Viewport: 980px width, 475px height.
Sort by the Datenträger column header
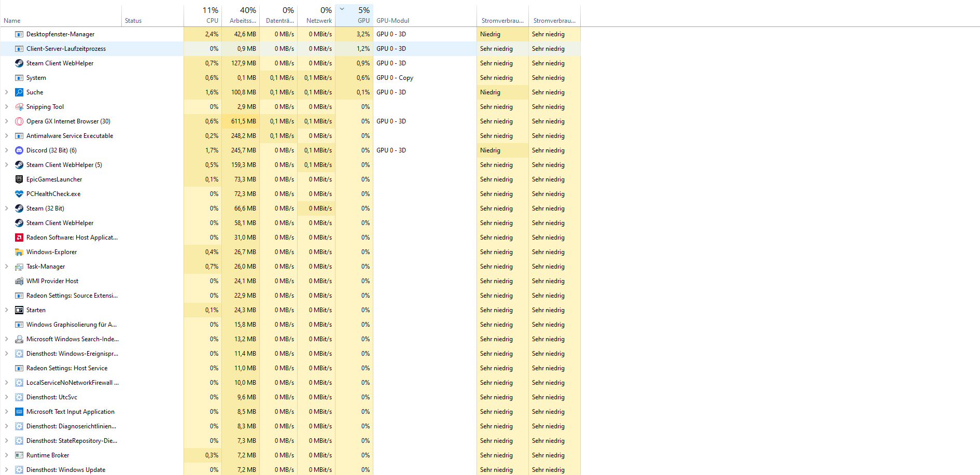click(x=278, y=16)
